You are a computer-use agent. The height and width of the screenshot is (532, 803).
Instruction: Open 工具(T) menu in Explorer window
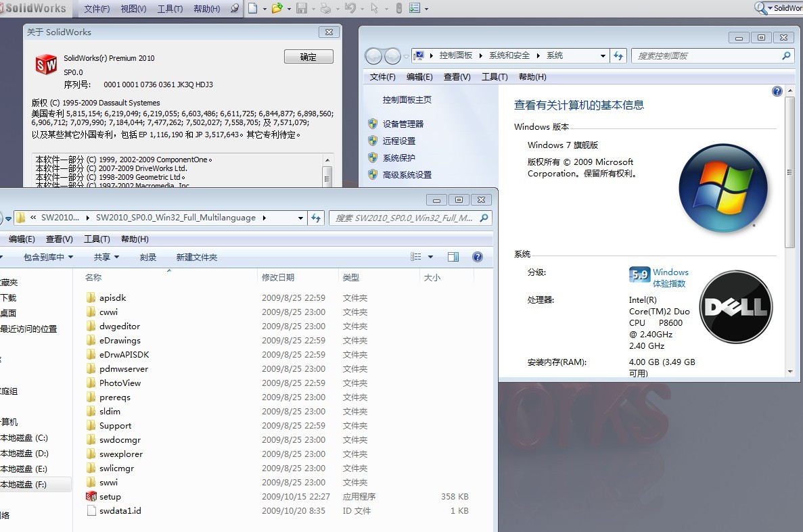tap(97, 239)
